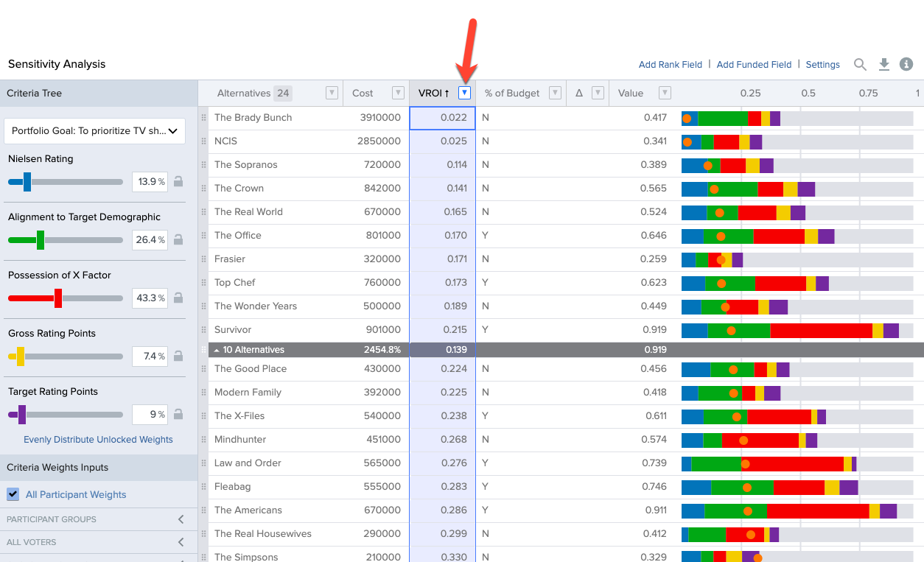This screenshot has width=924, height=562.
Task: Click The Real Housewives alternative name
Action: [263, 534]
